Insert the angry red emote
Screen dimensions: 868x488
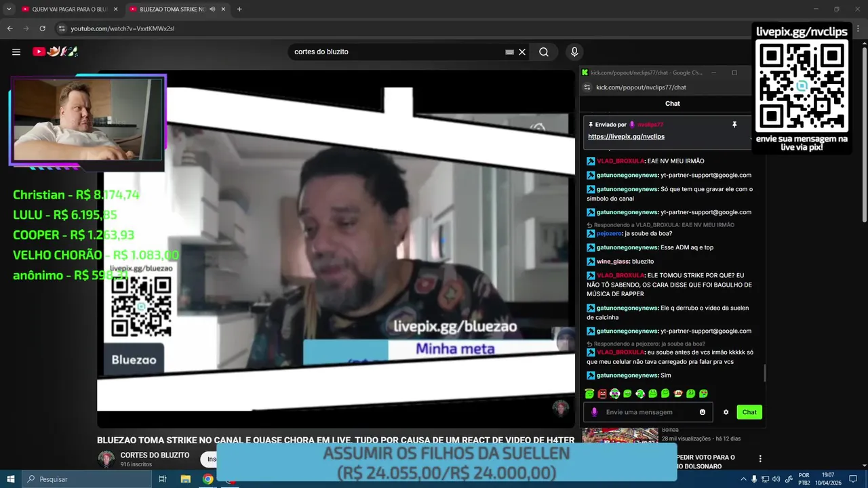click(602, 394)
